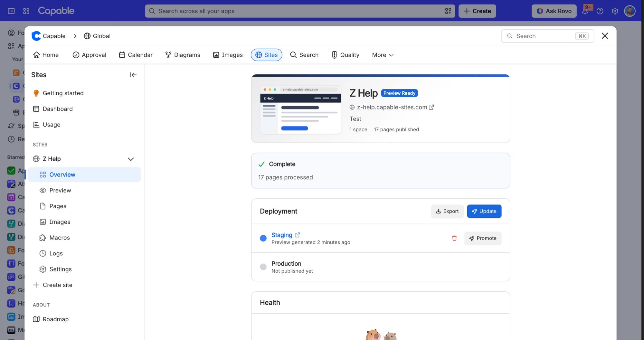Click the blue Update button
This screenshot has height=340, width=644.
[484, 211]
